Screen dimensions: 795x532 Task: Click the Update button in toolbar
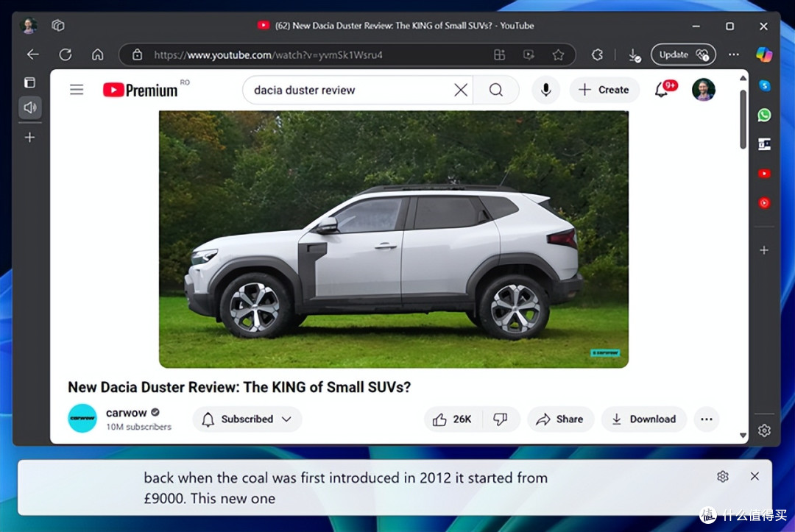[683, 54]
